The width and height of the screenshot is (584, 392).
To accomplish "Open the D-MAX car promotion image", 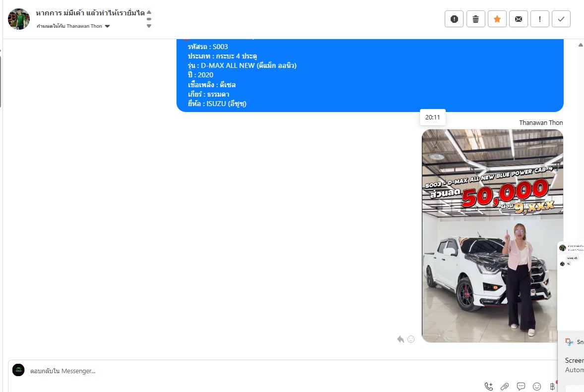I will pos(492,236).
